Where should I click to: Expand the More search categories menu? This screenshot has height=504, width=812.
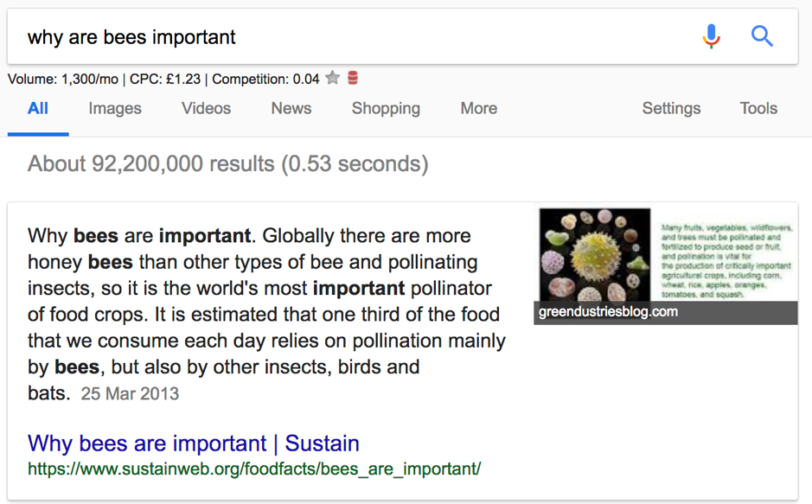(478, 108)
